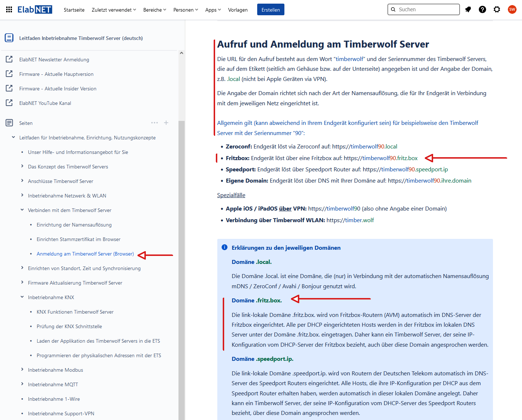Open the notifications icon
The width and height of the screenshot is (522, 420).
pos(468,9)
